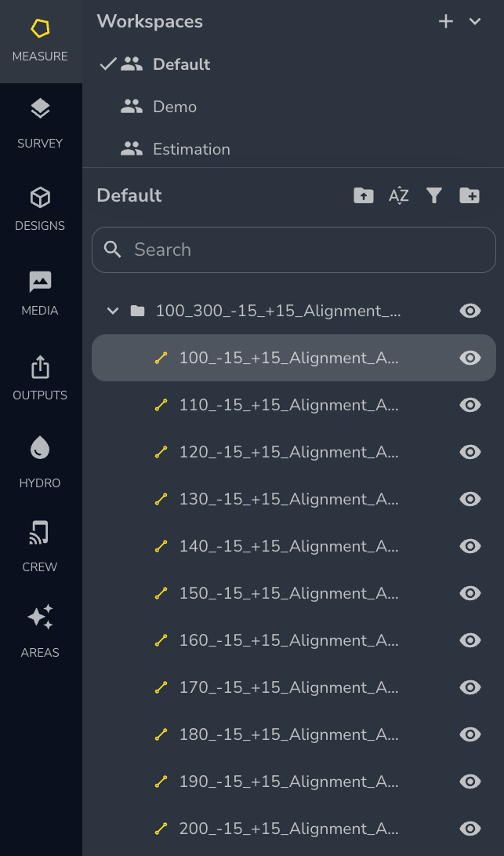The image size is (504, 856).
Task: Sort items with the AZ icon
Action: click(399, 195)
